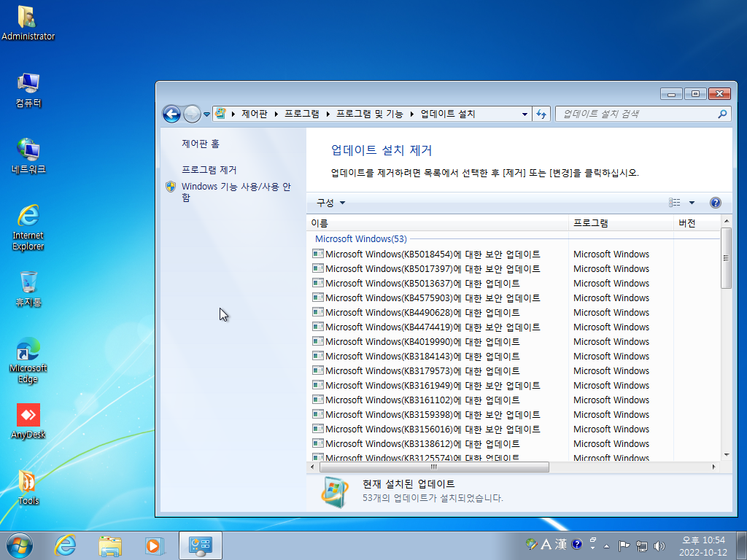Open the address bar previous locations dropdown
The width and height of the screenshot is (747, 560).
(x=525, y=114)
